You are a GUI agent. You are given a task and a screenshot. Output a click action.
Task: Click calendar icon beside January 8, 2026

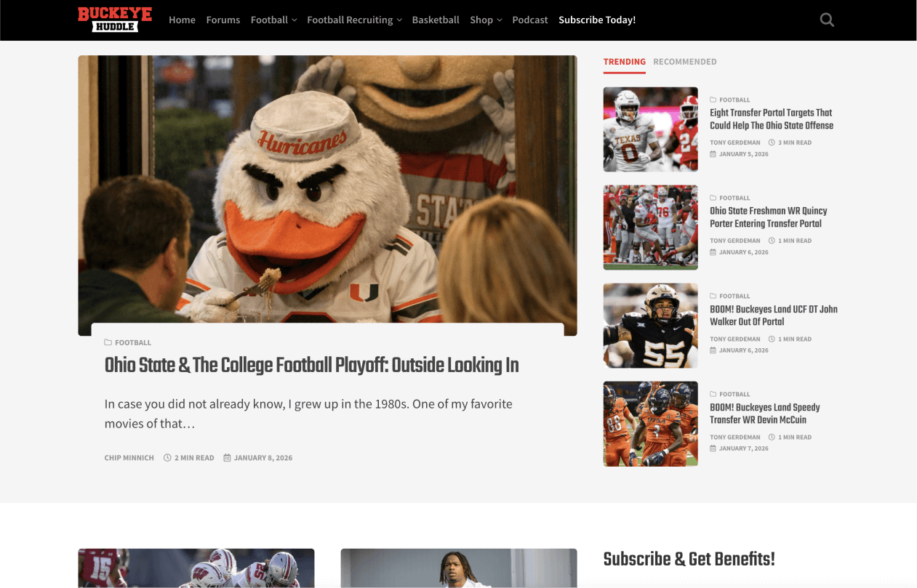click(227, 458)
